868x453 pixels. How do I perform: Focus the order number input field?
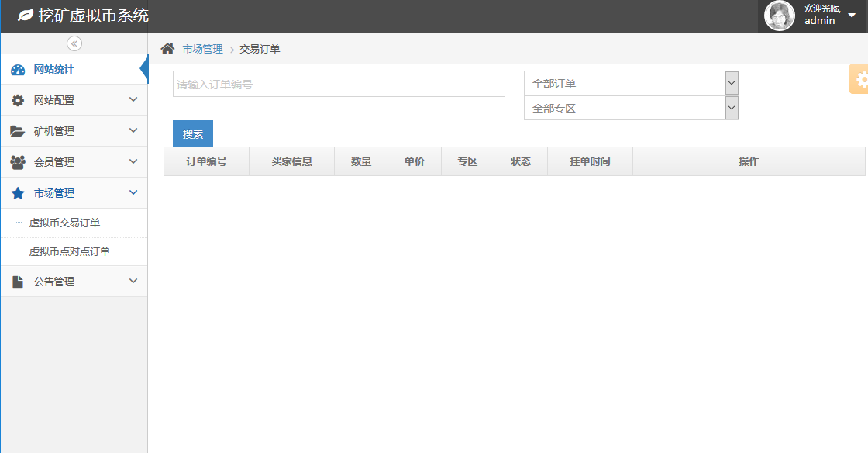339,85
